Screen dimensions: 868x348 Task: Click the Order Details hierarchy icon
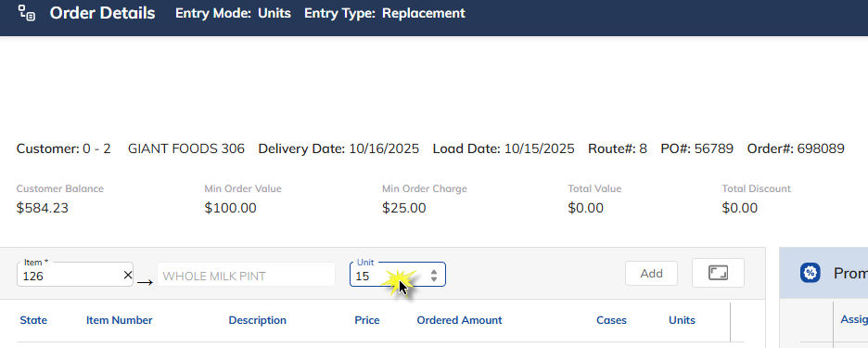[27, 13]
